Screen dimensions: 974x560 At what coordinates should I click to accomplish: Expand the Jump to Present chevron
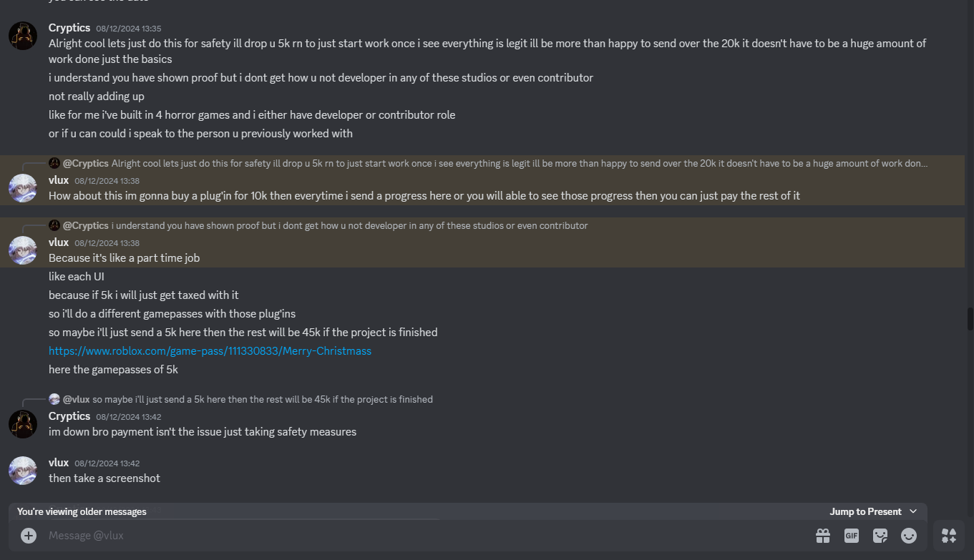click(913, 511)
